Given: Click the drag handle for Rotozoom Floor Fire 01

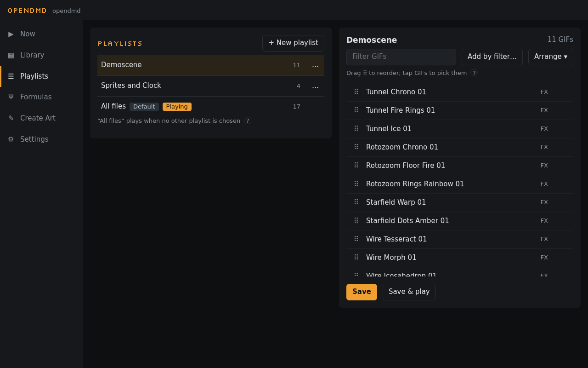Looking at the screenshot, I should tap(356, 166).
